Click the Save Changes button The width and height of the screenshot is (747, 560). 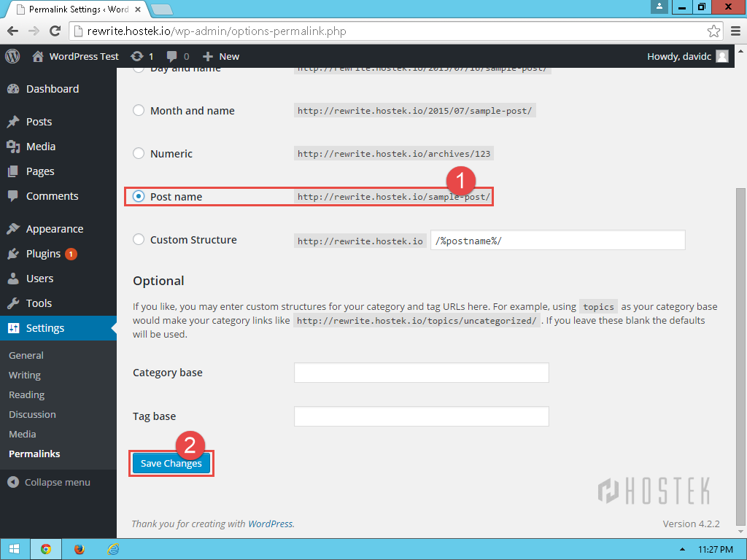click(171, 464)
